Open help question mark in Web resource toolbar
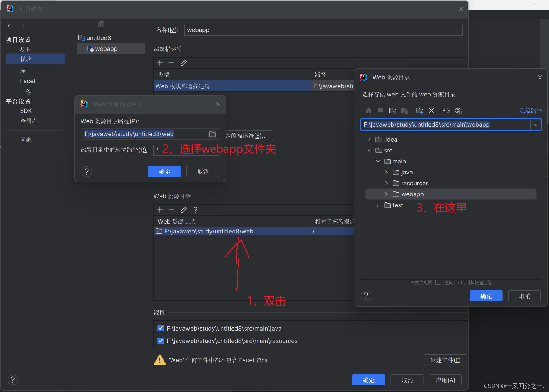549x392 pixels. click(x=195, y=210)
